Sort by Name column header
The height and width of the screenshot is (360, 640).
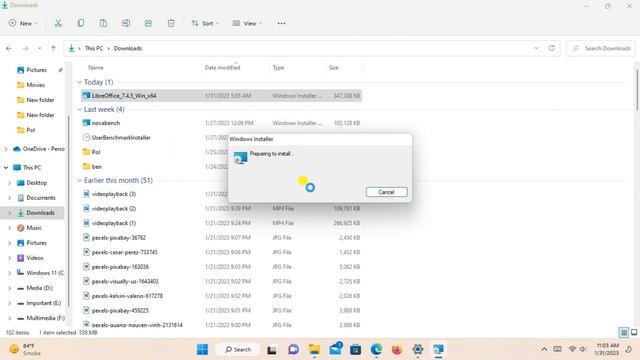click(x=96, y=67)
